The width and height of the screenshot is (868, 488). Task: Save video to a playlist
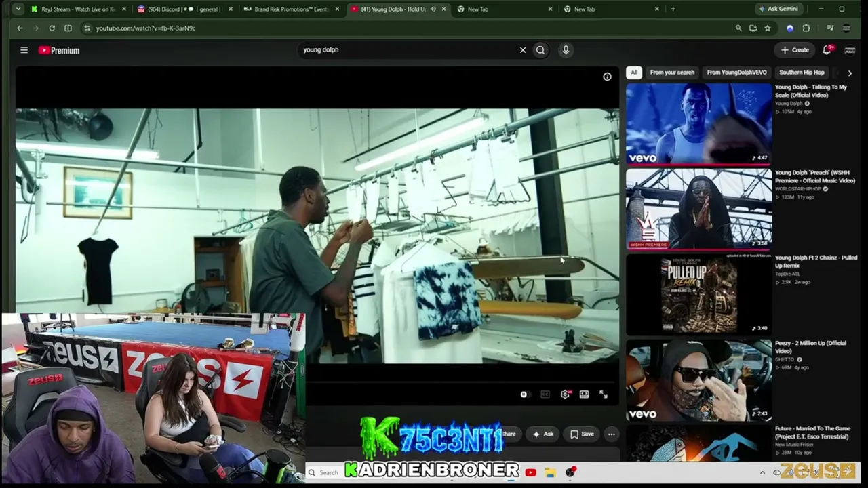pos(582,434)
